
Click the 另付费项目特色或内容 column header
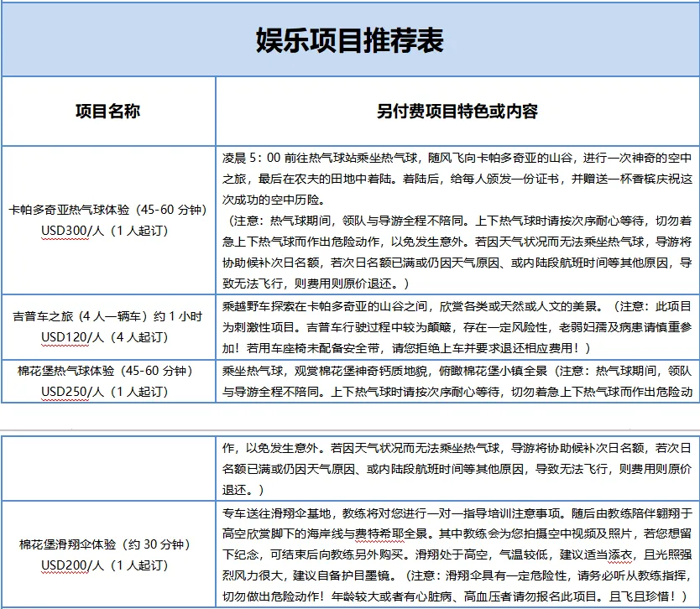coord(457,111)
